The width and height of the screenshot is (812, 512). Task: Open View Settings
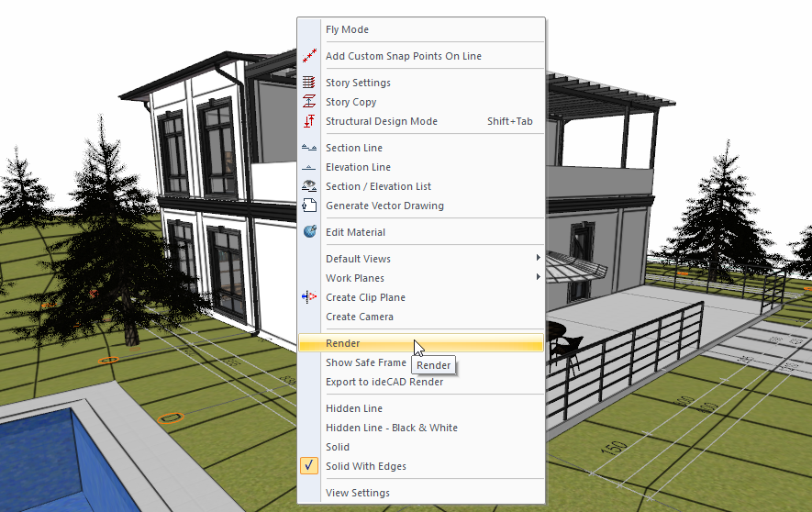[357, 493]
